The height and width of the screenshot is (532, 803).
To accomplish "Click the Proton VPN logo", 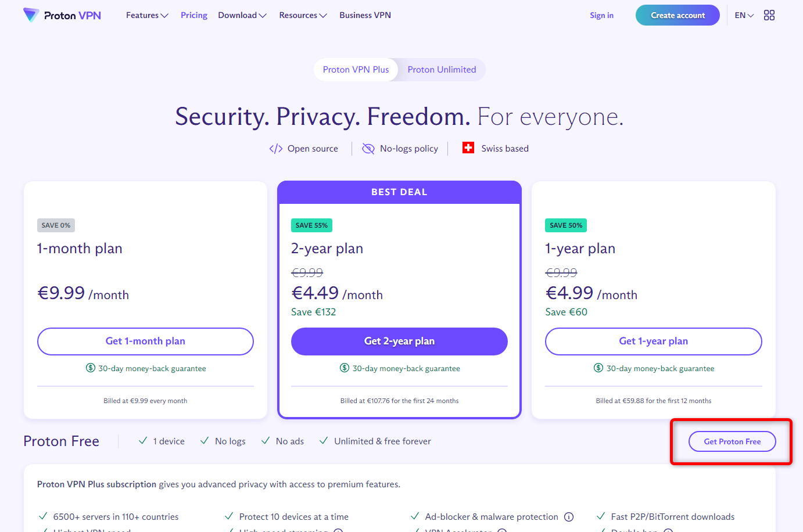I will tap(62, 15).
